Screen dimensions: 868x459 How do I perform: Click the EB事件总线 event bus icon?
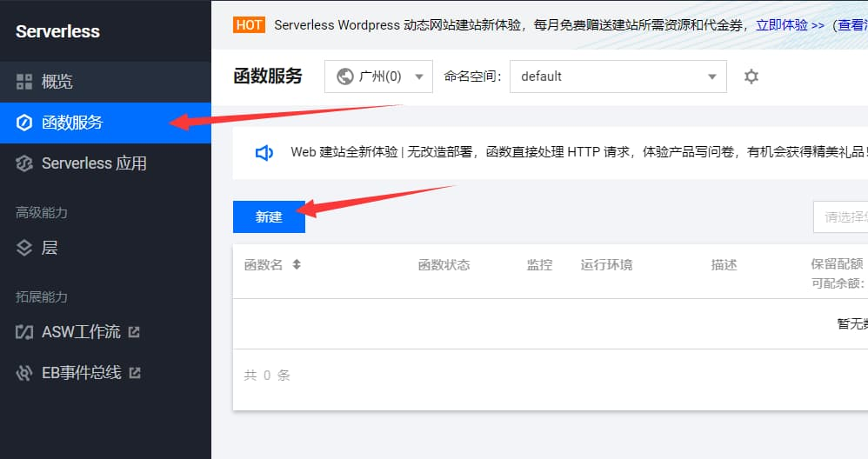(23, 373)
